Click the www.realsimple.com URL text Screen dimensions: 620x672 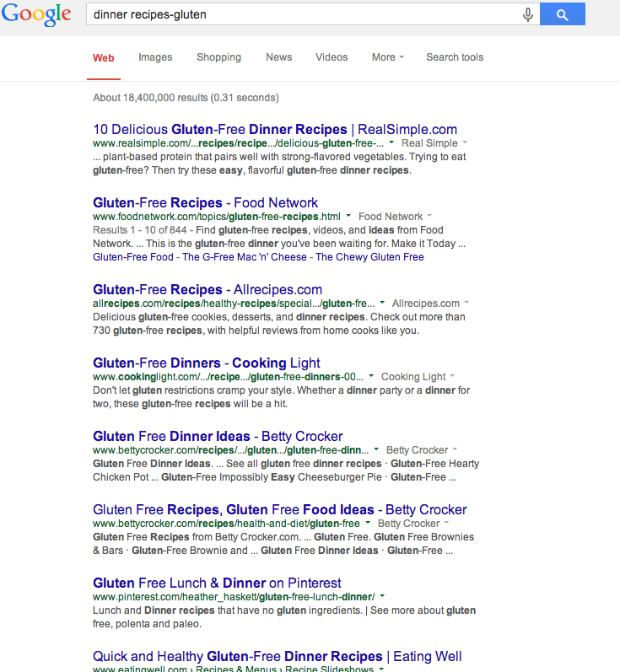[x=239, y=143]
